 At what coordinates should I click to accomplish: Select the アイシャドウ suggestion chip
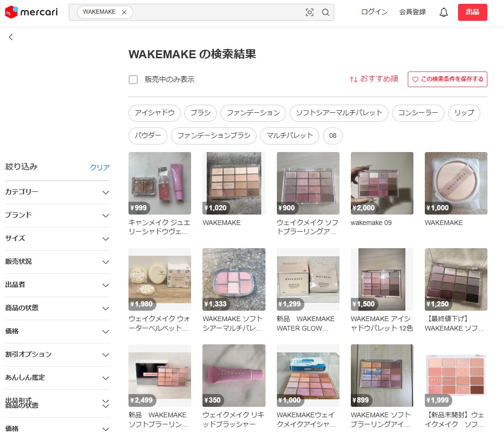coord(155,113)
